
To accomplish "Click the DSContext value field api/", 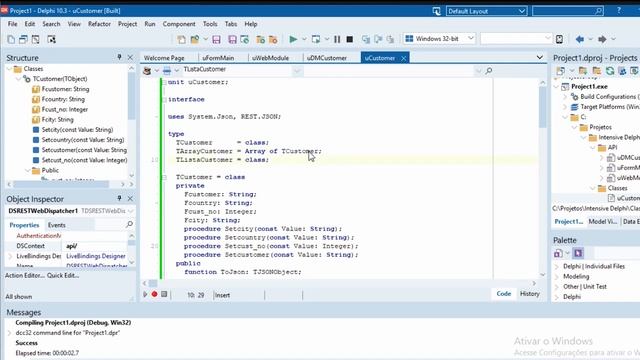I will coord(96,246).
